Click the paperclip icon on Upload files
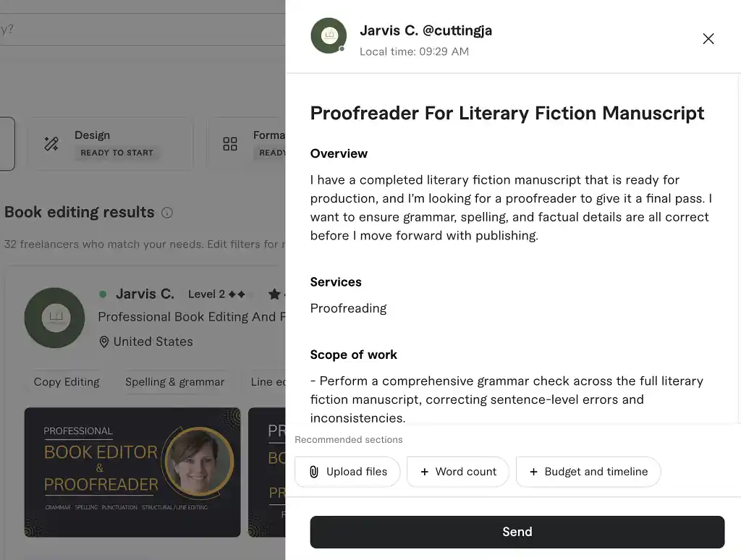 pyautogui.click(x=314, y=472)
